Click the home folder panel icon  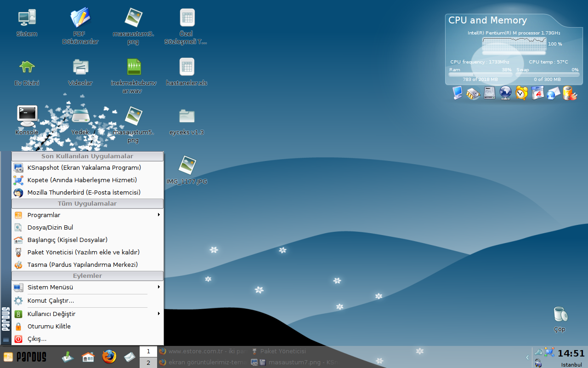88,357
